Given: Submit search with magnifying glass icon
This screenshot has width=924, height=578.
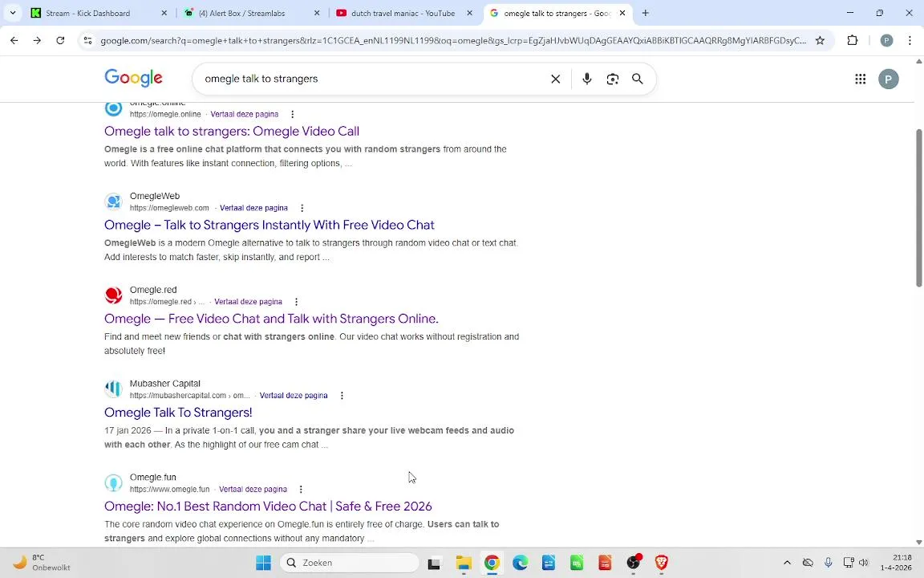Looking at the screenshot, I should [638, 79].
